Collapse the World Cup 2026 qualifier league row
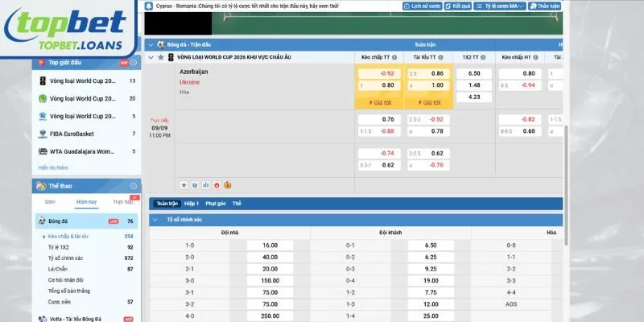This screenshot has height=322, width=644. pyautogui.click(x=151, y=58)
